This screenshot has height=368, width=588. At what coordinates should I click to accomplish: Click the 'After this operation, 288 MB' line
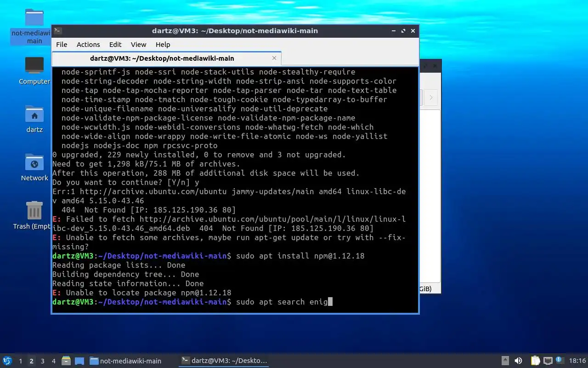206,173
